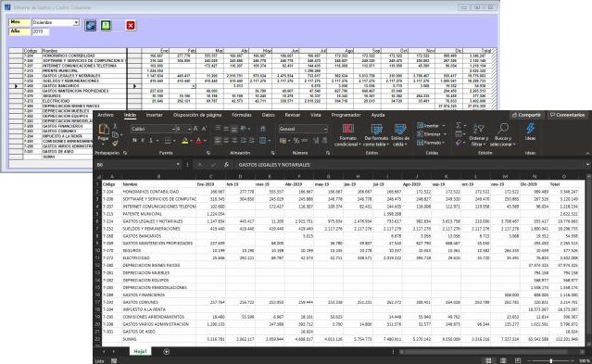Collapse the ribbon with the chevron arrow
Image resolution: width=592 pixels, height=364 pixels.
(x=587, y=153)
